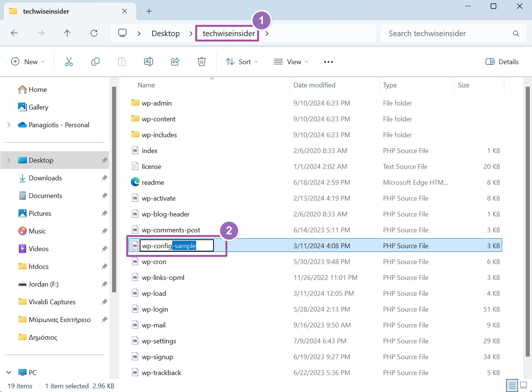Unpin Downloads via its pin icon

(104, 178)
